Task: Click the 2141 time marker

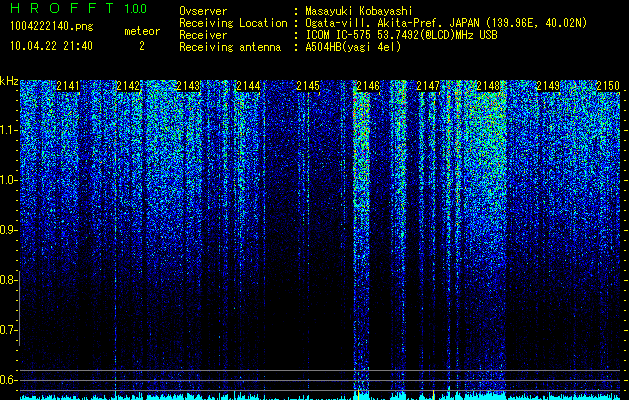Action: click(68, 86)
